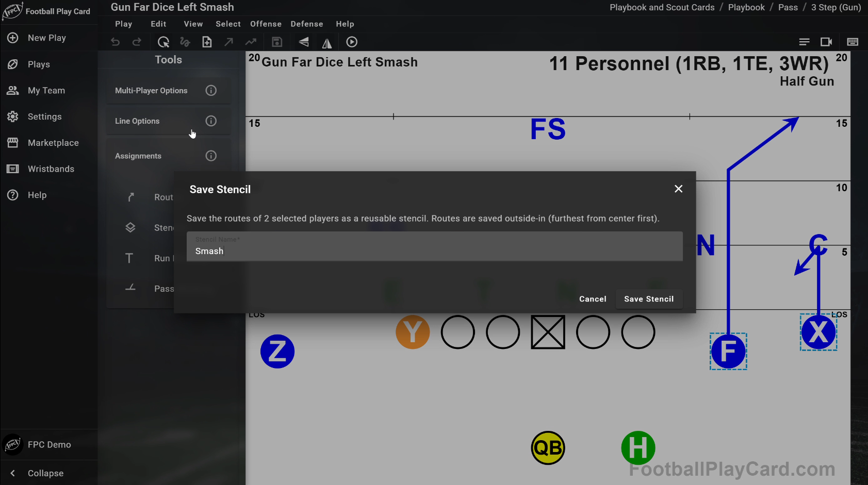The height and width of the screenshot is (485, 868).
Task: Open Playbook breadcrumb link
Action: point(746,7)
